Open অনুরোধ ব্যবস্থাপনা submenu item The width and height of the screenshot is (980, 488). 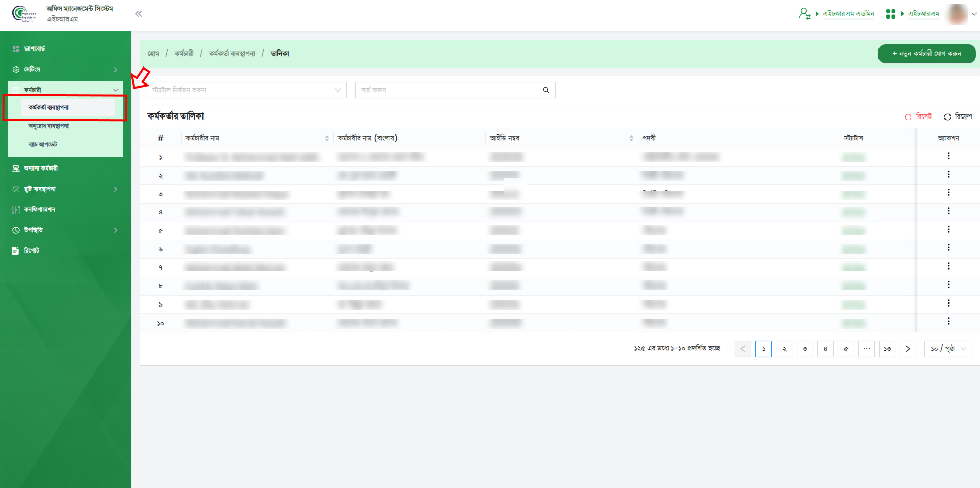pyautogui.click(x=48, y=126)
